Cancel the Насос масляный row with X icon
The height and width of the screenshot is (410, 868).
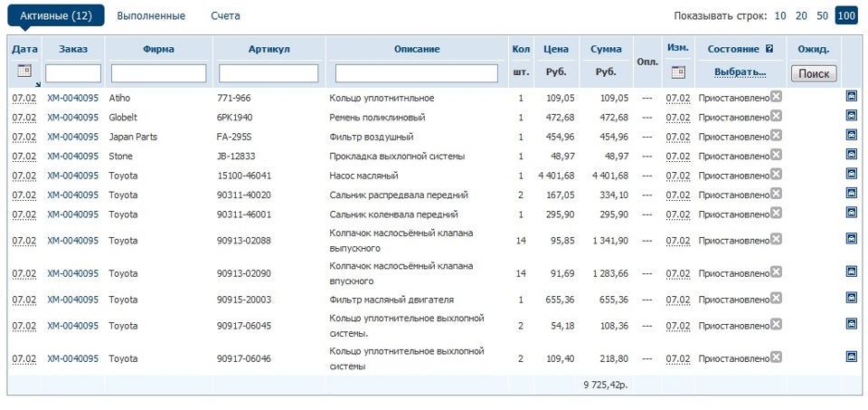[x=776, y=175]
